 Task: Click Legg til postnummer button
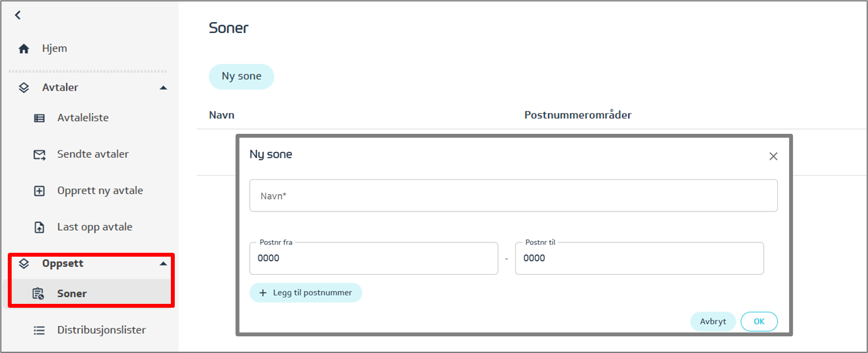[x=306, y=293]
